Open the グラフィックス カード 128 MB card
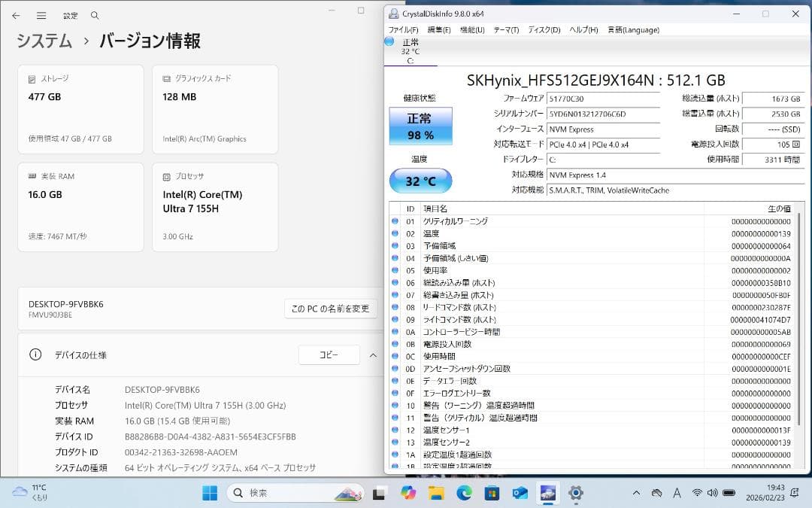 215,109
